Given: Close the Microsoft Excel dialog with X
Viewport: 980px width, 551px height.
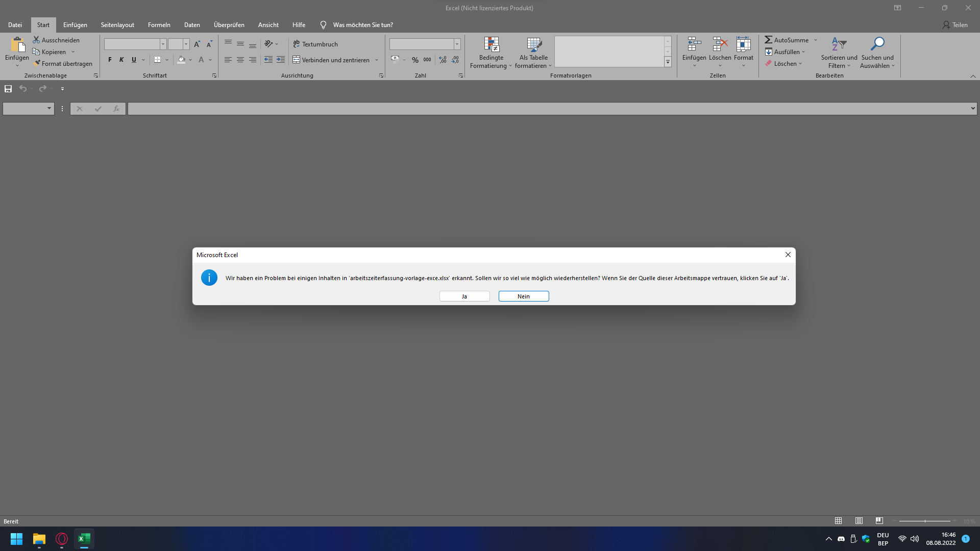Looking at the screenshot, I should [x=788, y=255].
